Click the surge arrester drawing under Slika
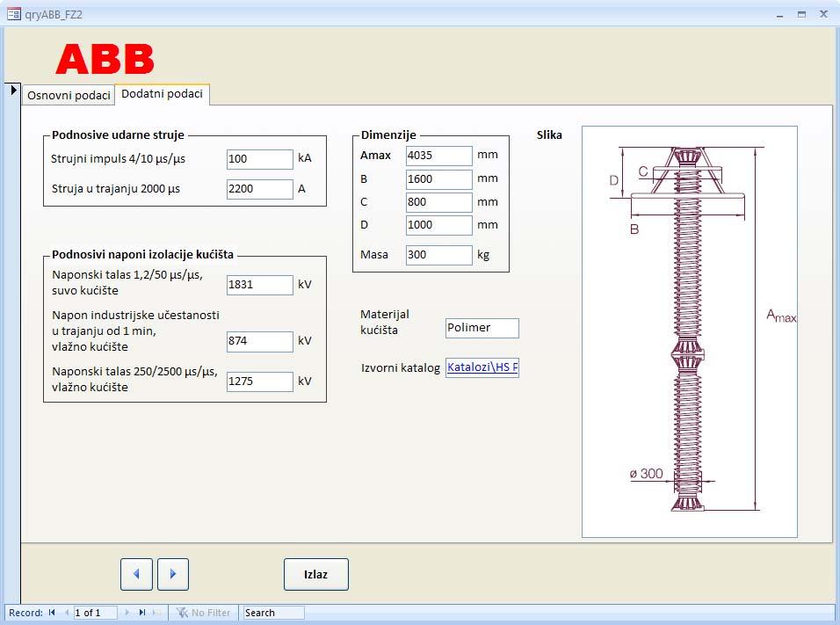The width and height of the screenshot is (840, 625). (690, 331)
